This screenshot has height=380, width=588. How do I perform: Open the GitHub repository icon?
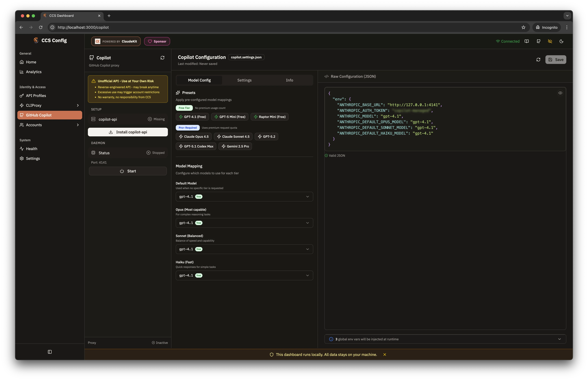(x=538, y=41)
